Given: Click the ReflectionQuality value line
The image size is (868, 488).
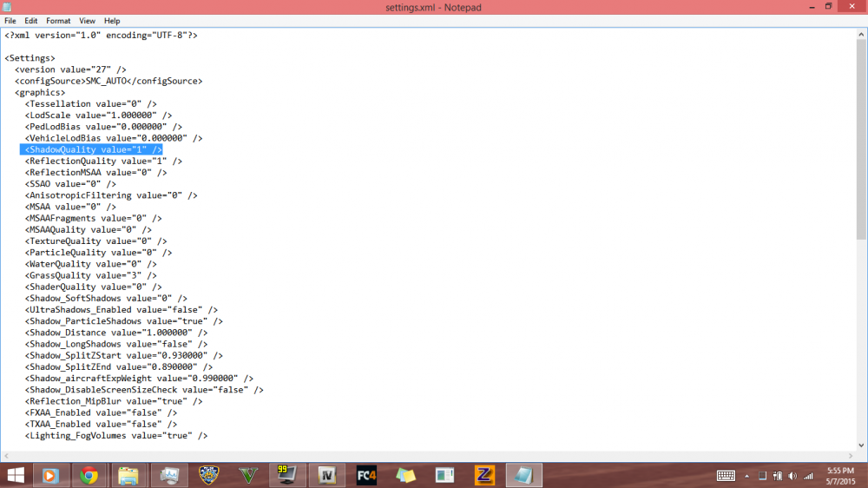Looking at the screenshot, I should coord(103,162).
